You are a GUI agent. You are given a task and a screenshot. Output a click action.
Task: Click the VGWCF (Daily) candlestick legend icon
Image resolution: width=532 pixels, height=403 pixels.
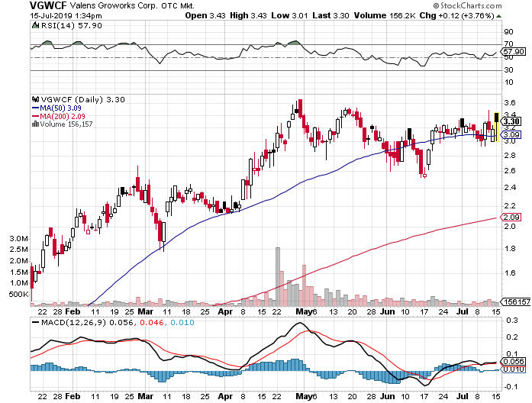coord(34,98)
